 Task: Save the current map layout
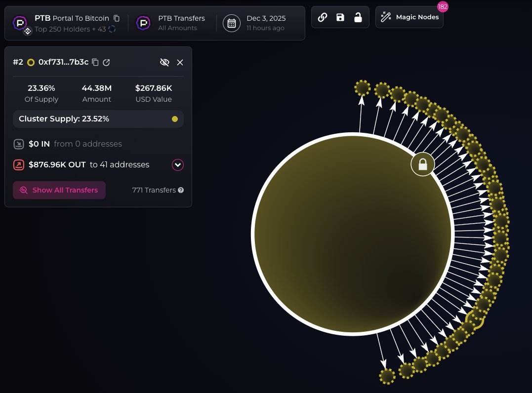(x=340, y=17)
